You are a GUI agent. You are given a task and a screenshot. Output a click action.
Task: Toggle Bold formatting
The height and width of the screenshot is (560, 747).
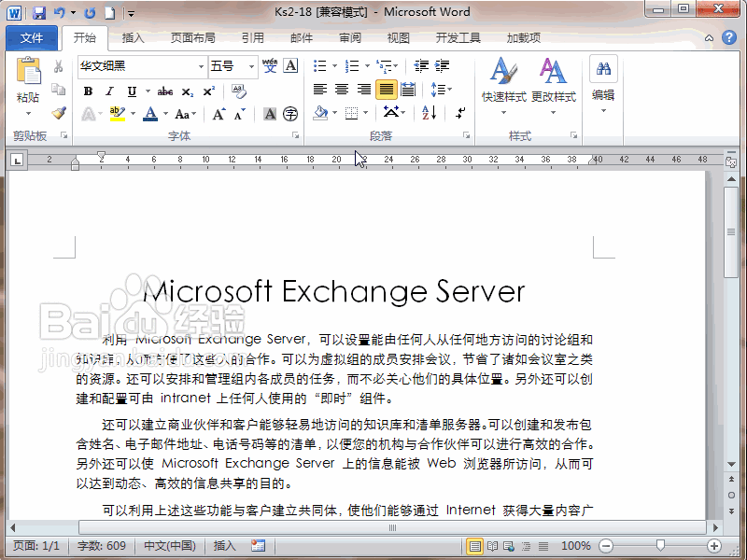coord(88,91)
